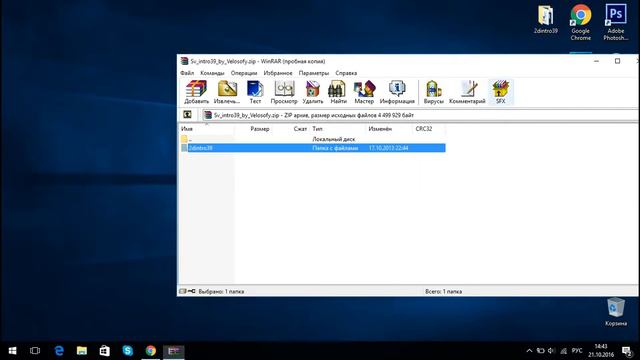The image size is (640, 360).
Task: Open the volume control in system tray
Action: tap(551, 351)
